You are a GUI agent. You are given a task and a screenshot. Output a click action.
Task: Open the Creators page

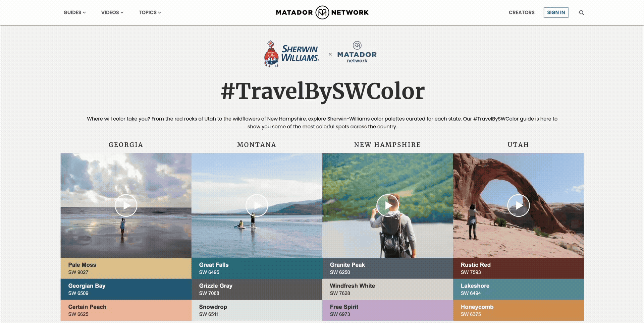[x=522, y=12]
